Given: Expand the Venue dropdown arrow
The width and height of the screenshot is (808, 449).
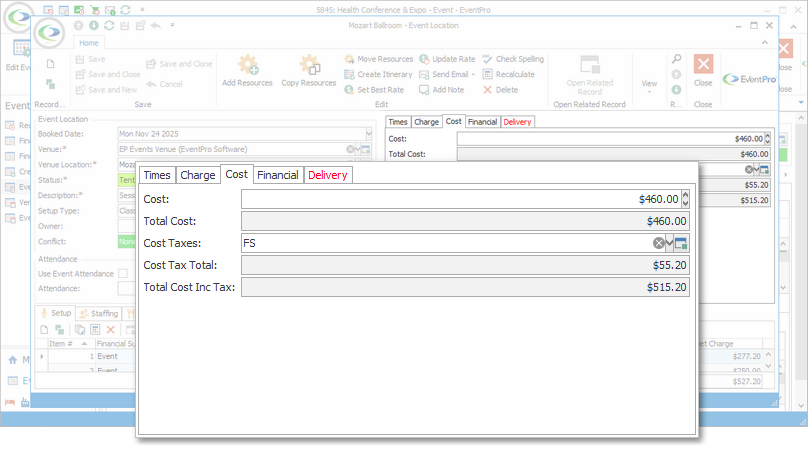Looking at the screenshot, I should [358, 149].
